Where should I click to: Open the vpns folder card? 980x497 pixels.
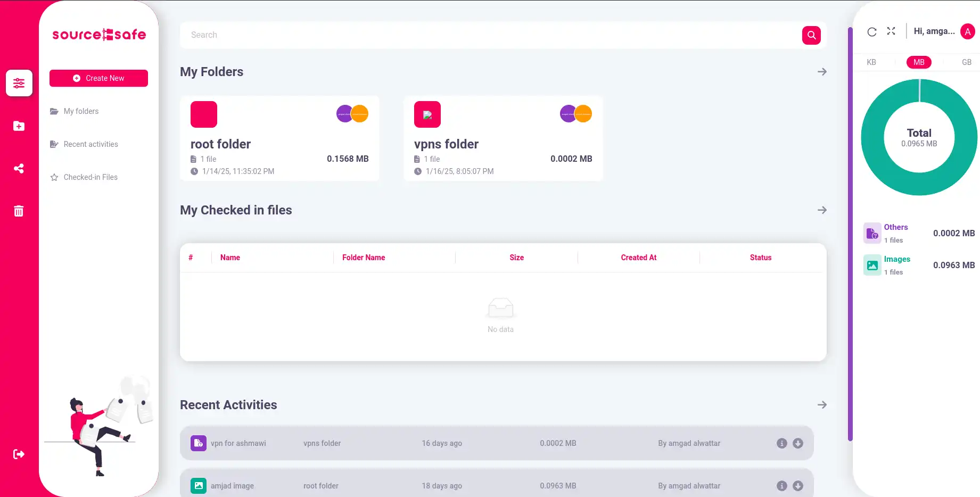[503, 138]
